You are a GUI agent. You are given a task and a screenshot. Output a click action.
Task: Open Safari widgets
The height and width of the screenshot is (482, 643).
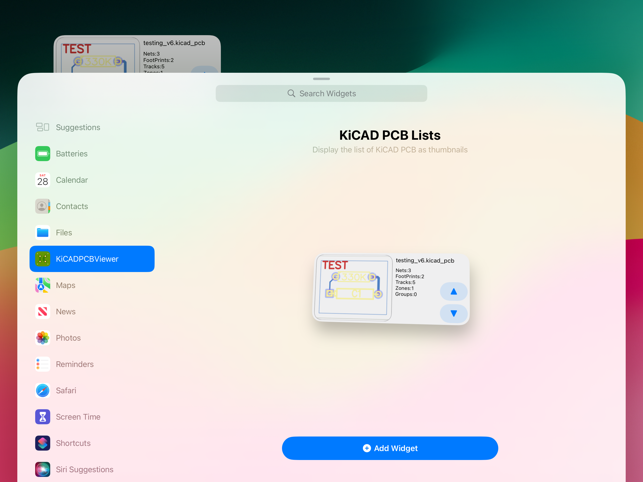pos(92,390)
